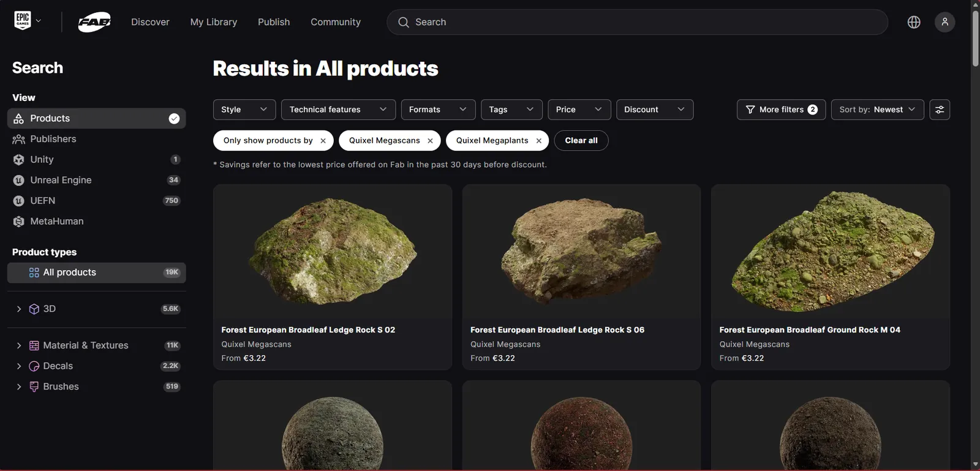Image resolution: width=980 pixels, height=471 pixels.
Task: Go to the Fab logo home
Action: [x=94, y=22]
